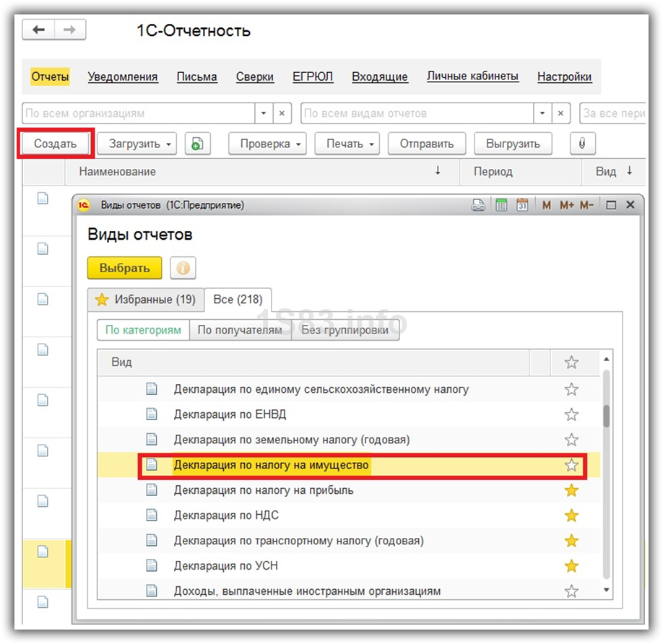Viewport: 663px width, 644px height.
Task: Click the M memory button
Action: [546, 205]
